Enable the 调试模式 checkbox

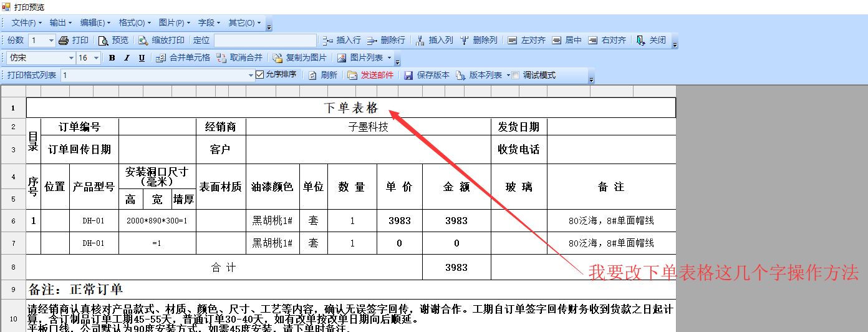pyautogui.click(x=516, y=76)
